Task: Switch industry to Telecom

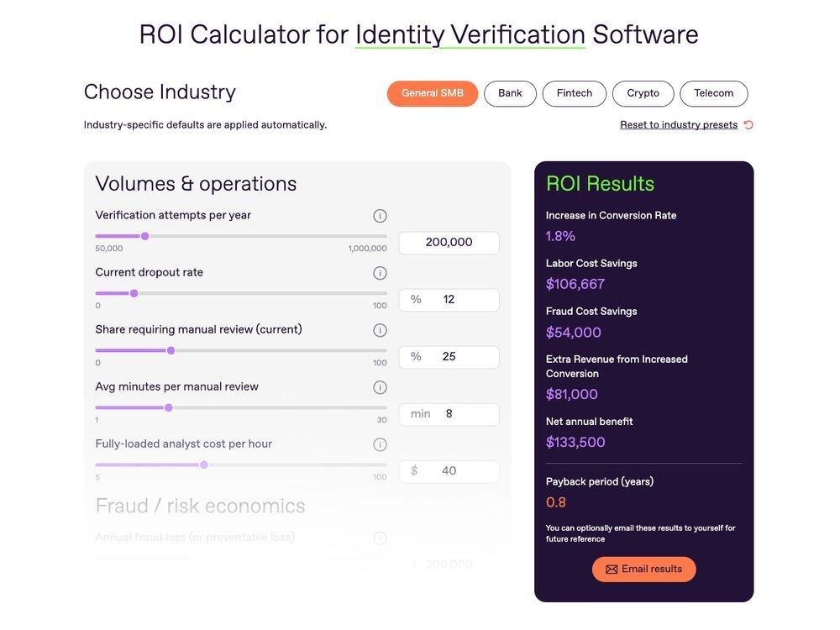Action: (x=713, y=93)
